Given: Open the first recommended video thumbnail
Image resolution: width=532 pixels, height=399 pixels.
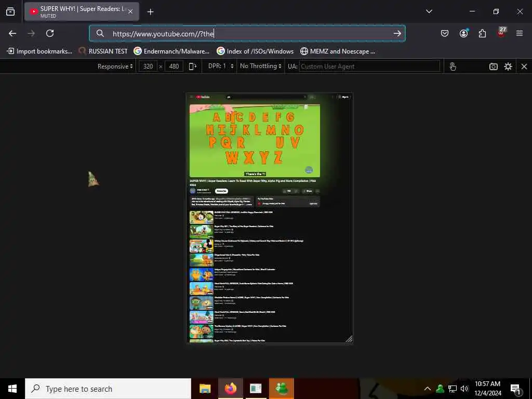Looking at the screenshot, I should point(202,218).
